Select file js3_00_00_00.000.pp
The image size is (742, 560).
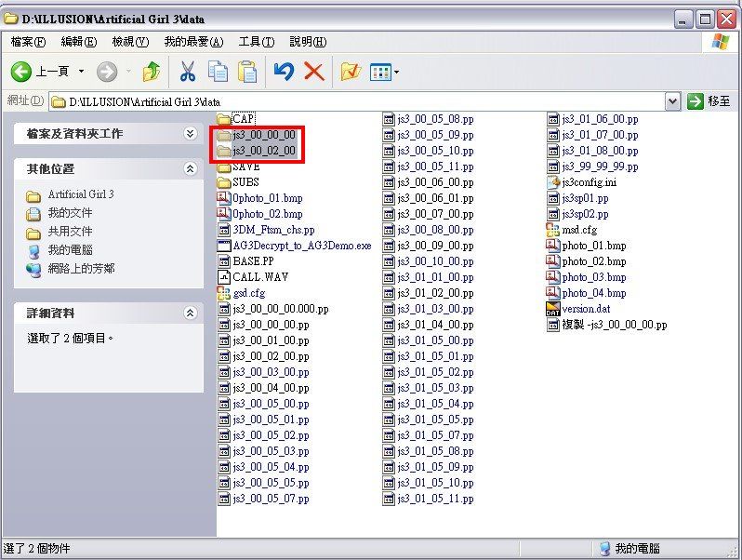tap(281, 309)
